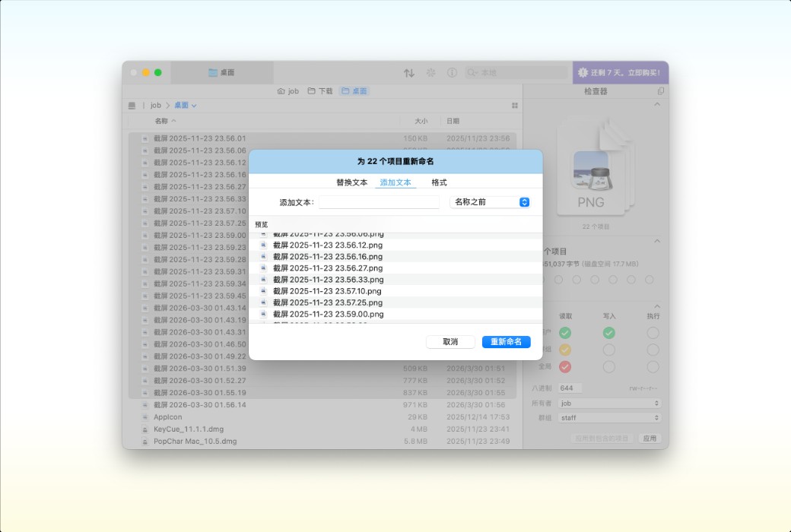Open the info icon in the toolbar

click(x=453, y=73)
